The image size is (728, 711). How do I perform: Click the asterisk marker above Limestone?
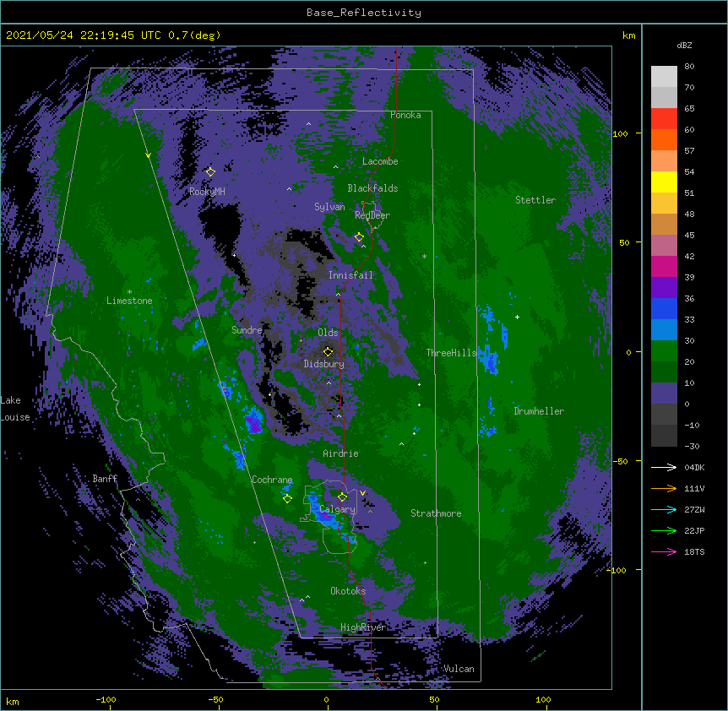click(129, 292)
